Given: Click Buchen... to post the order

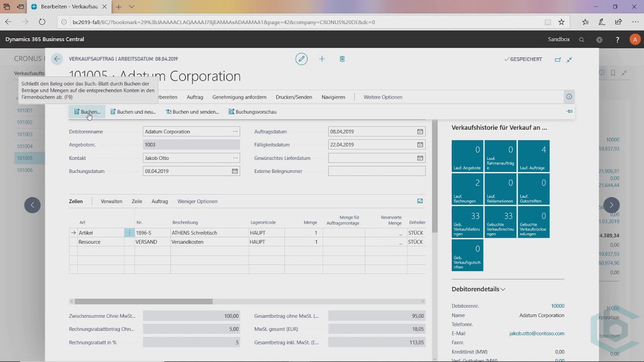Looking at the screenshot, I should [x=87, y=112].
